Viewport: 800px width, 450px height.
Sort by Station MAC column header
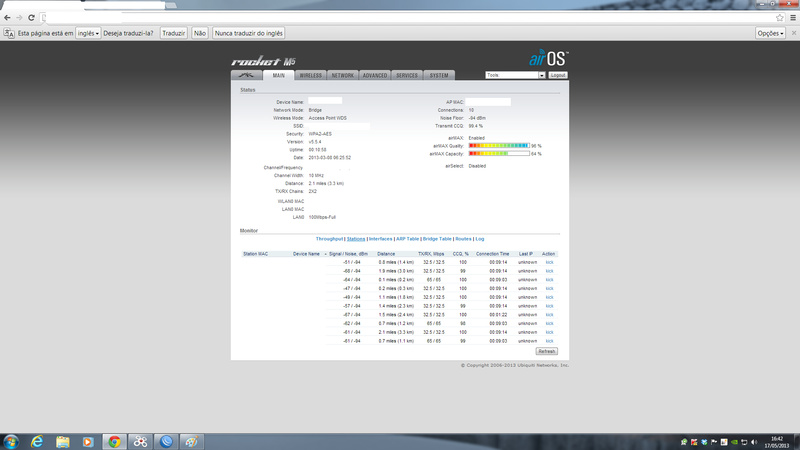pyautogui.click(x=255, y=254)
